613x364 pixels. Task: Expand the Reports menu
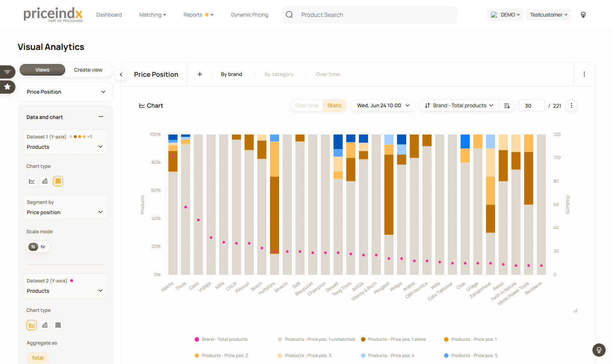(x=198, y=15)
